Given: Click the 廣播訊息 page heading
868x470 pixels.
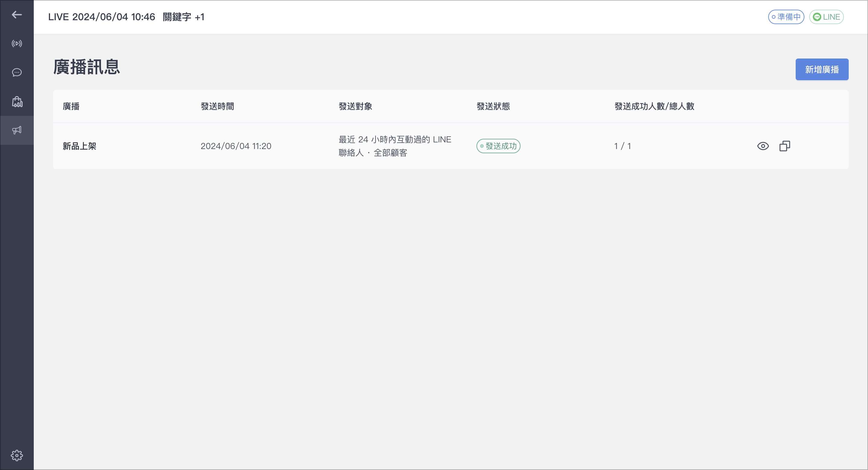Looking at the screenshot, I should (x=86, y=67).
